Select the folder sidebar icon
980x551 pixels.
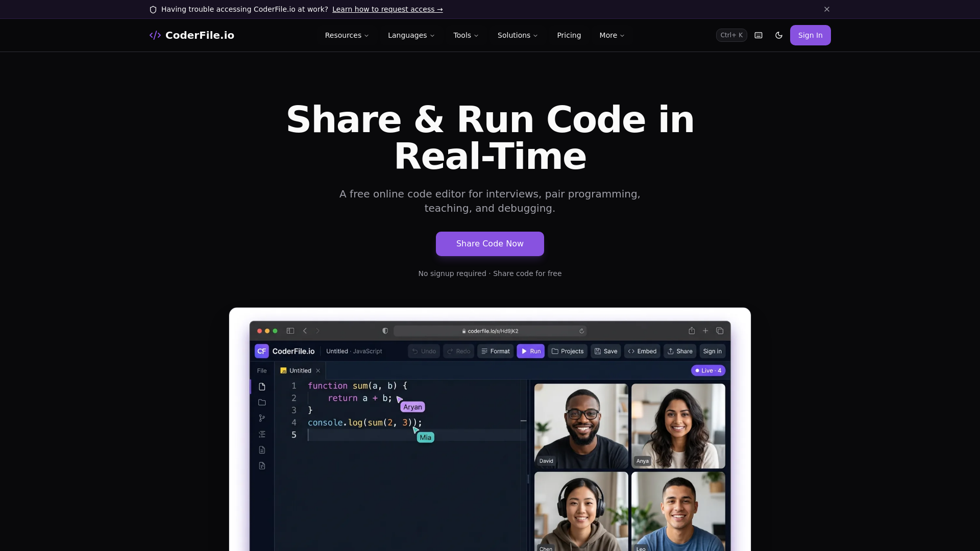pyautogui.click(x=262, y=403)
